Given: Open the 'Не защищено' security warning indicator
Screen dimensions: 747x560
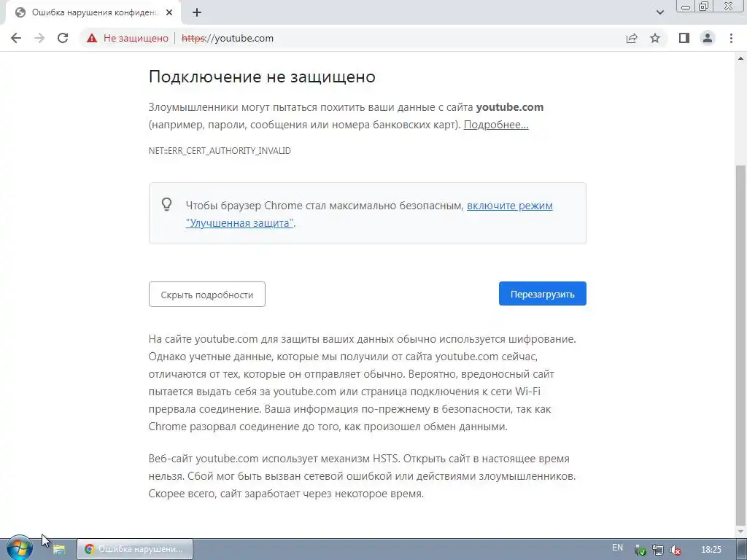Looking at the screenshot, I should [128, 38].
